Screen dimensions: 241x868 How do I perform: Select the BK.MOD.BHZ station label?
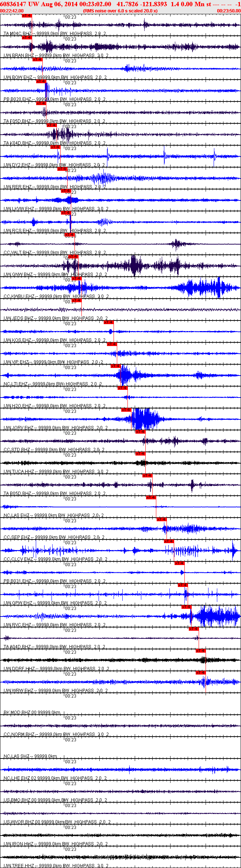point(17,713)
